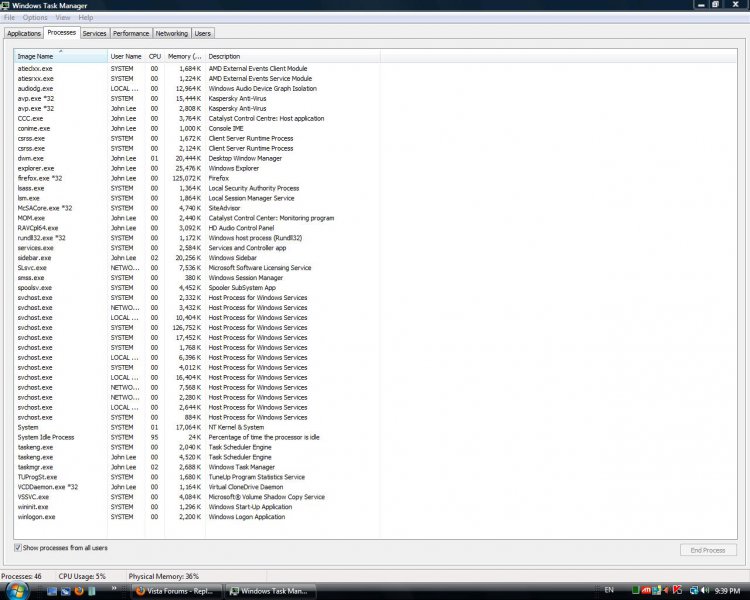Sort by Description column header
Image resolution: width=750 pixels, height=600 pixels.
pos(293,56)
